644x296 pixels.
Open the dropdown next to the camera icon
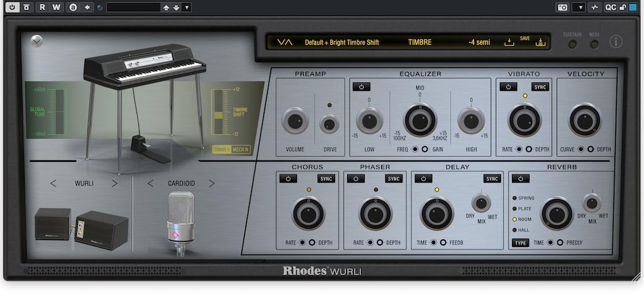(x=579, y=8)
